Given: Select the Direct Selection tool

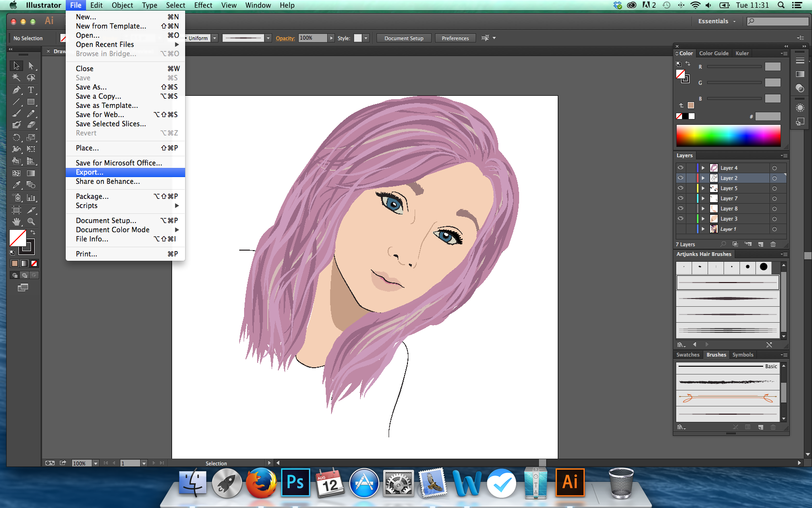Looking at the screenshot, I should point(31,66).
